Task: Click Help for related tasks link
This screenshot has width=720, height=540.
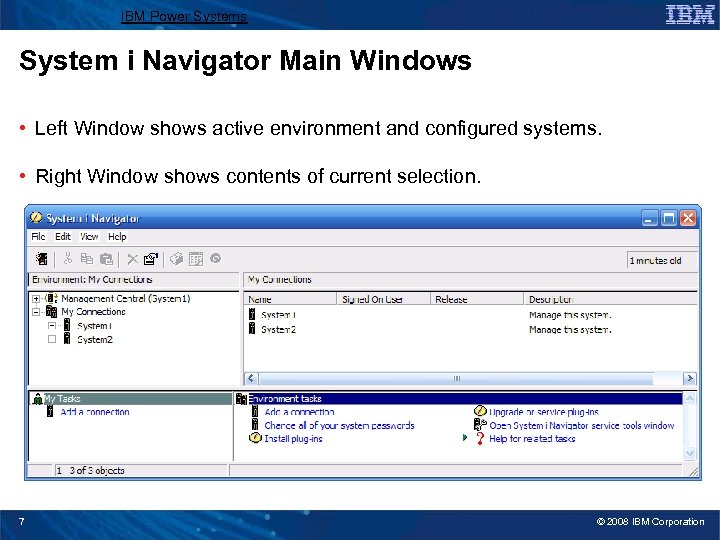Action: [x=532, y=439]
